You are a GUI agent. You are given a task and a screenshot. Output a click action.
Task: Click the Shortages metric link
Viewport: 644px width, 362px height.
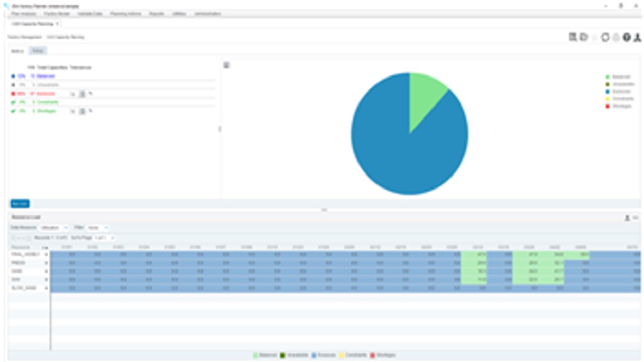(x=46, y=111)
